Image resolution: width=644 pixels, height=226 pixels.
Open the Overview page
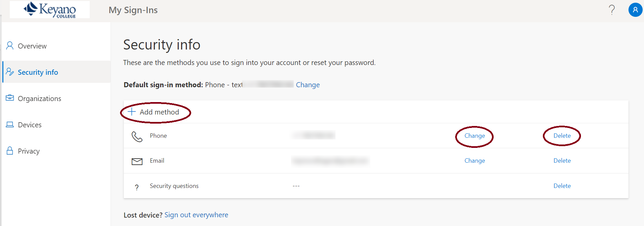click(32, 46)
